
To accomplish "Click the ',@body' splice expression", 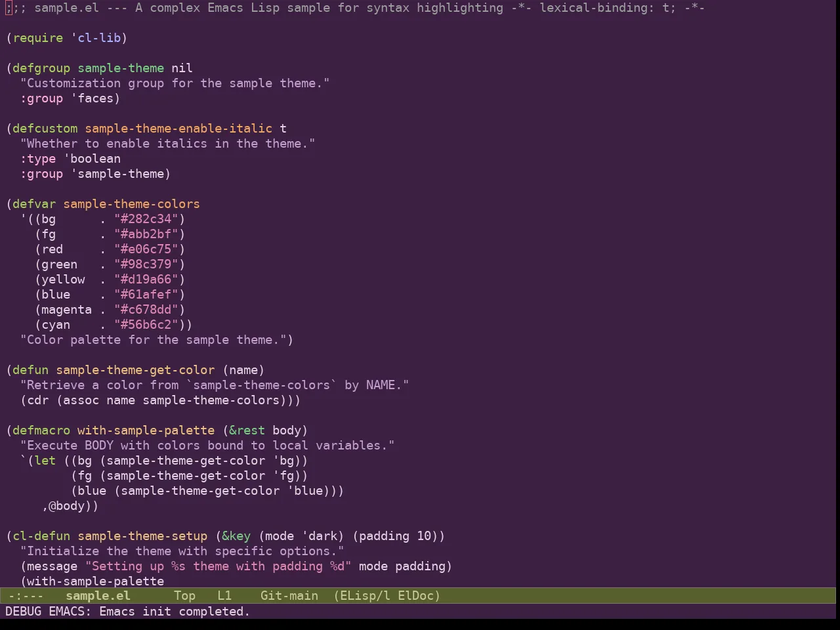I will (67, 506).
